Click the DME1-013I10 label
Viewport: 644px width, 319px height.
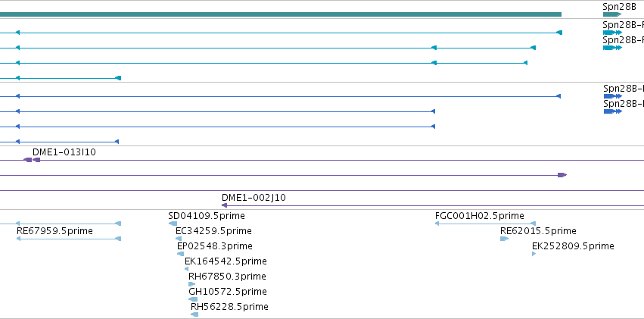(64, 152)
